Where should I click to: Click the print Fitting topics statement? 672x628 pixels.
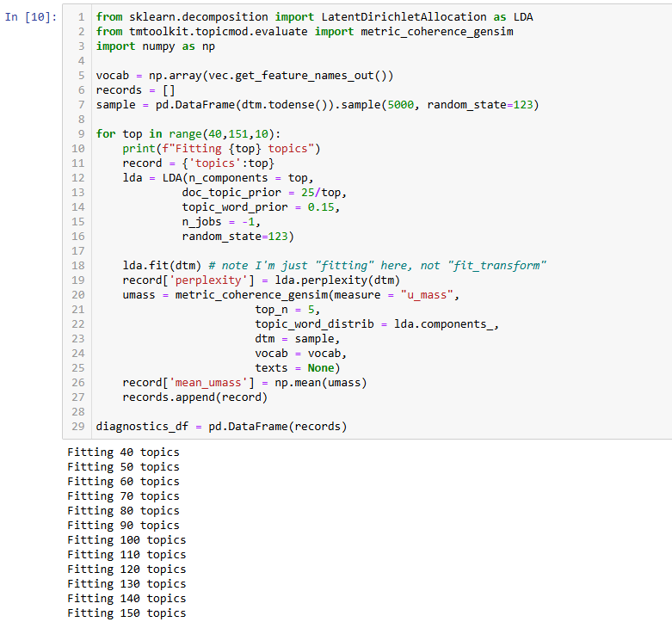point(221,149)
